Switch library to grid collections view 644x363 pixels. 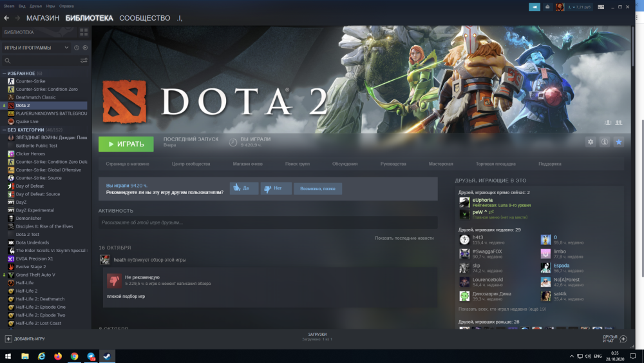click(84, 32)
